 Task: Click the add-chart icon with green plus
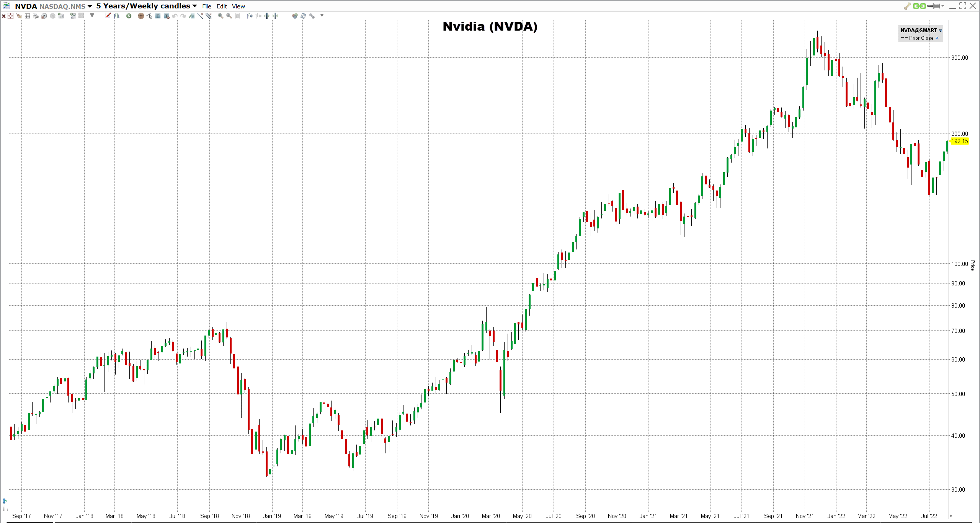tap(73, 16)
